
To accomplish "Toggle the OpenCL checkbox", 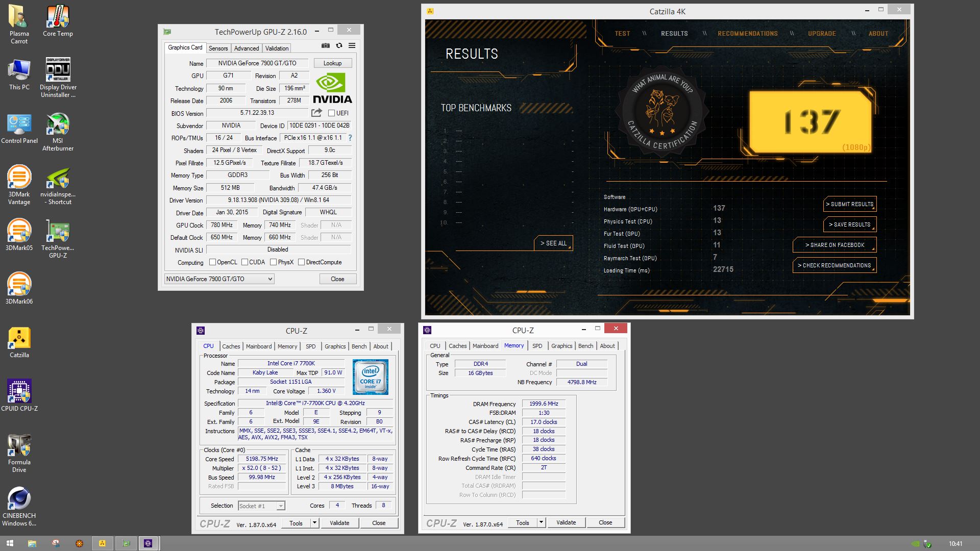I will coord(212,262).
